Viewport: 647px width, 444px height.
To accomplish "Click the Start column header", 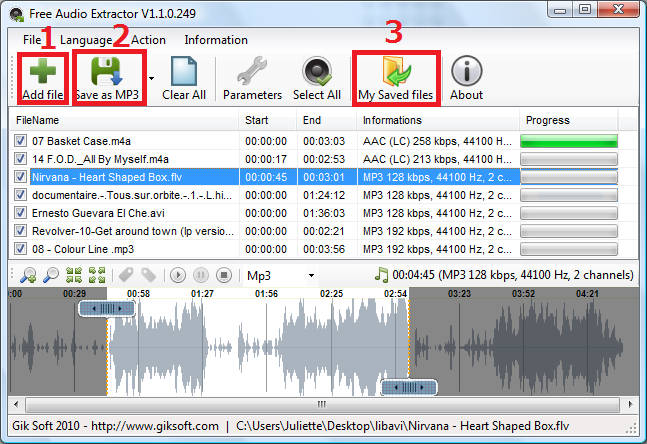I will [x=268, y=120].
